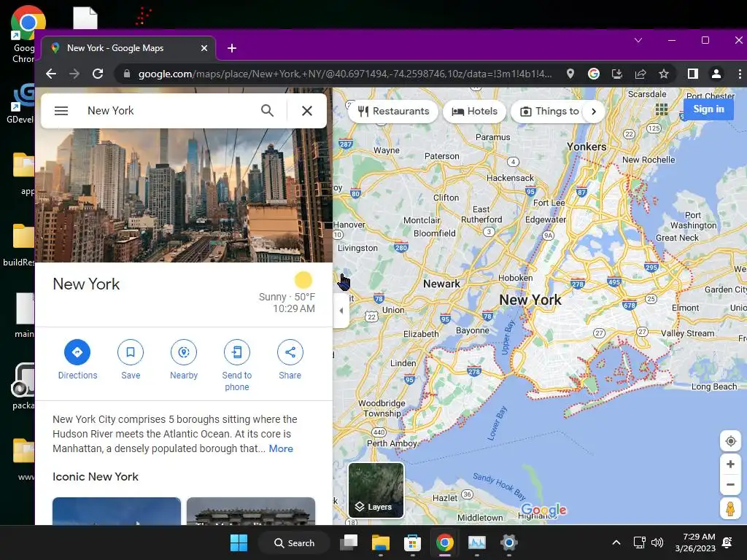
Task: Click the Long Beach map label
Action: click(x=714, y=386)
